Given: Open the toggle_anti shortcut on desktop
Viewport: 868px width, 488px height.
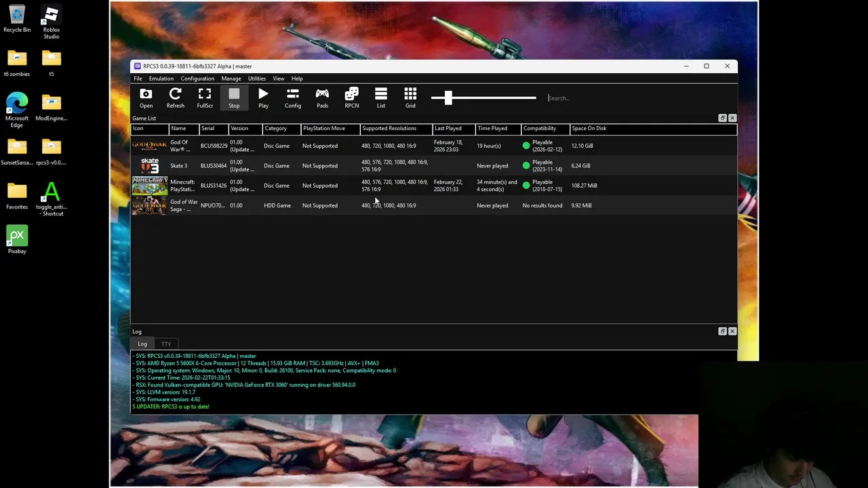Looking at the screenshot, I should pyautogui.click(x=52, y=199).
